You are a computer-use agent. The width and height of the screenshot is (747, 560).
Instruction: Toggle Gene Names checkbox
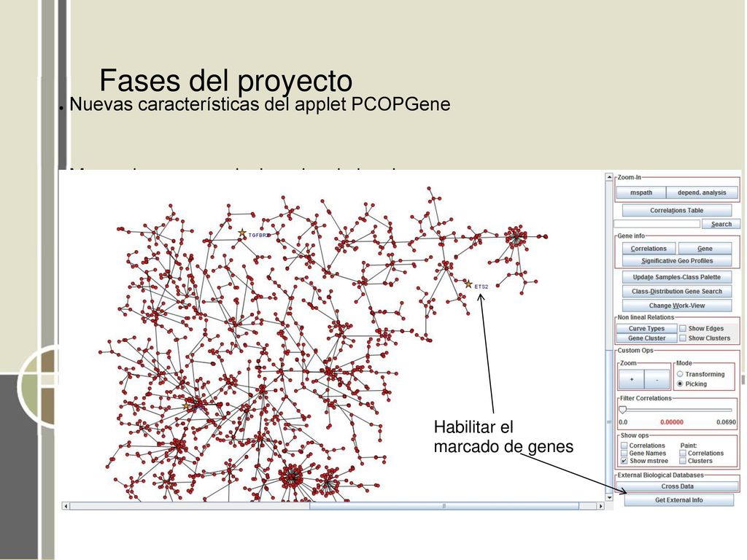(x=624, y=454)
